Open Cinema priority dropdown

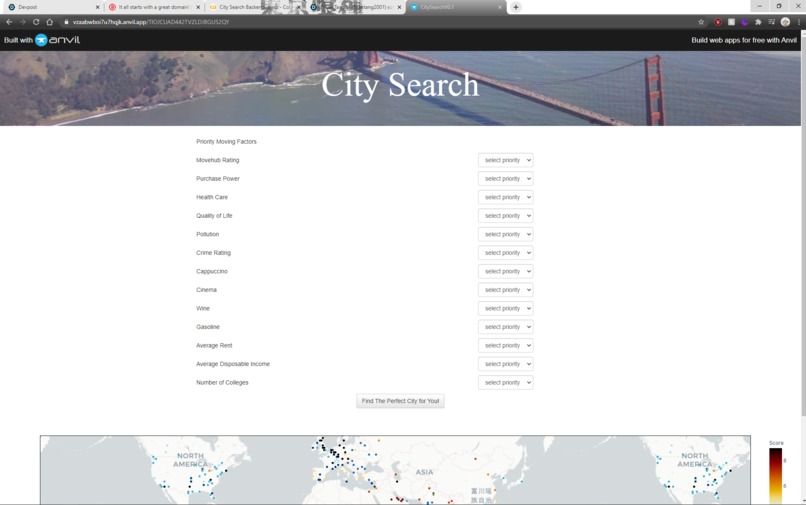(505, 290)
